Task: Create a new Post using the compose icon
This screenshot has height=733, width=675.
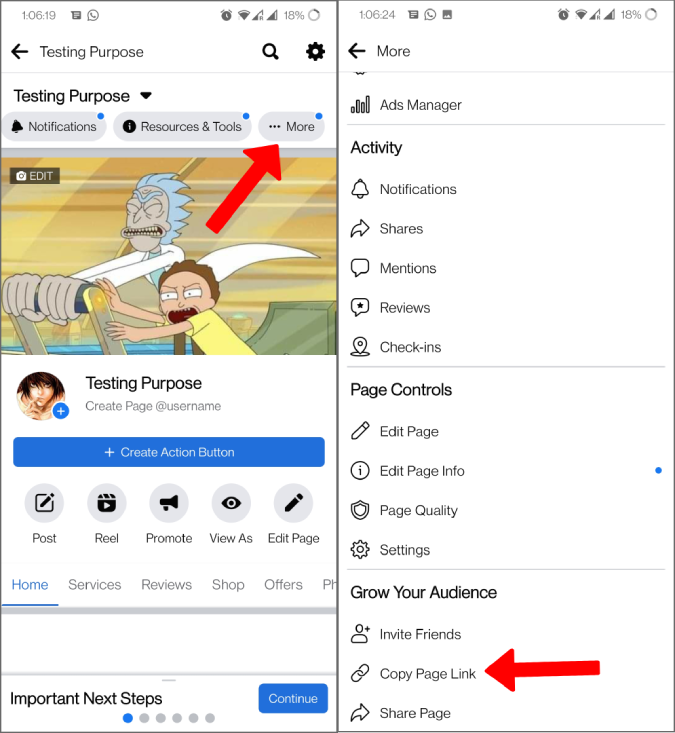Action: coord(44,503)
